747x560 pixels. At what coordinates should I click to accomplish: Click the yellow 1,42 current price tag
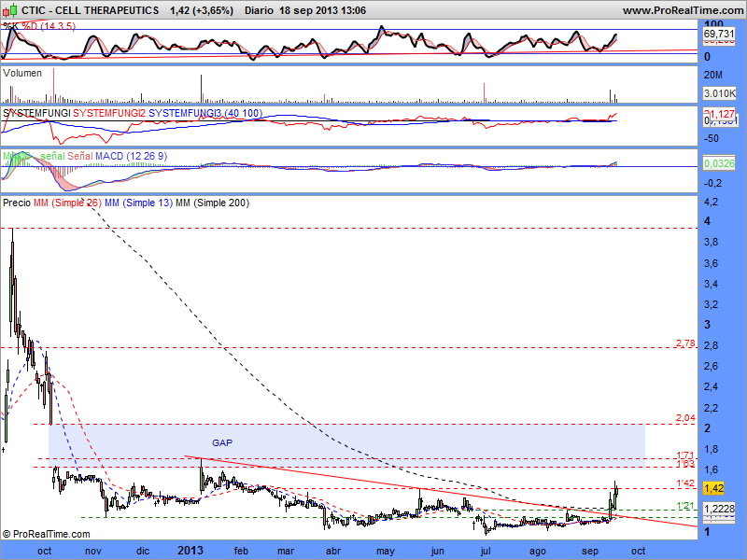[x=713, y=488]
